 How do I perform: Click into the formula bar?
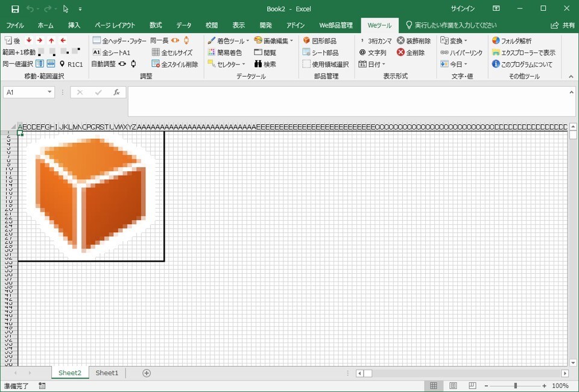(x=348, y=101)
